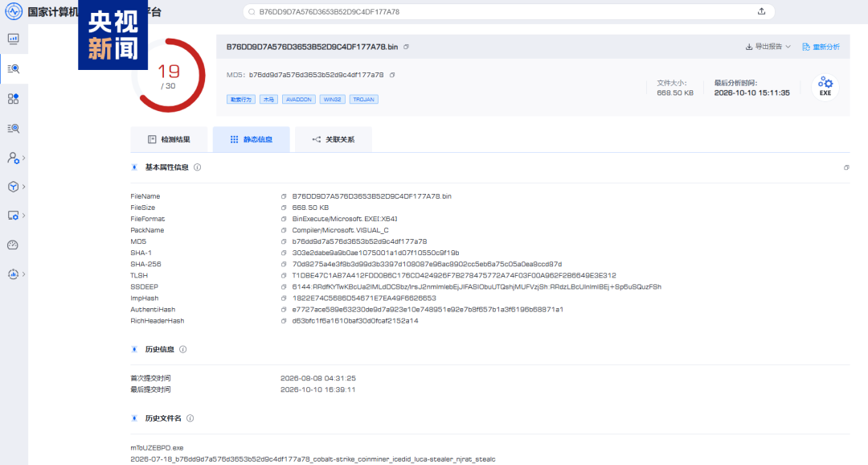Expand the cube package sidebar item

click(15, 187)
